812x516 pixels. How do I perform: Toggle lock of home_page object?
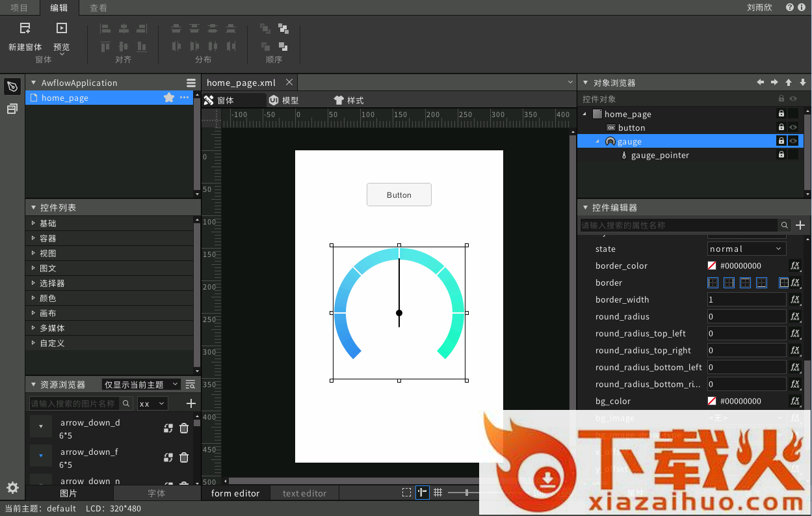point(781,114)
